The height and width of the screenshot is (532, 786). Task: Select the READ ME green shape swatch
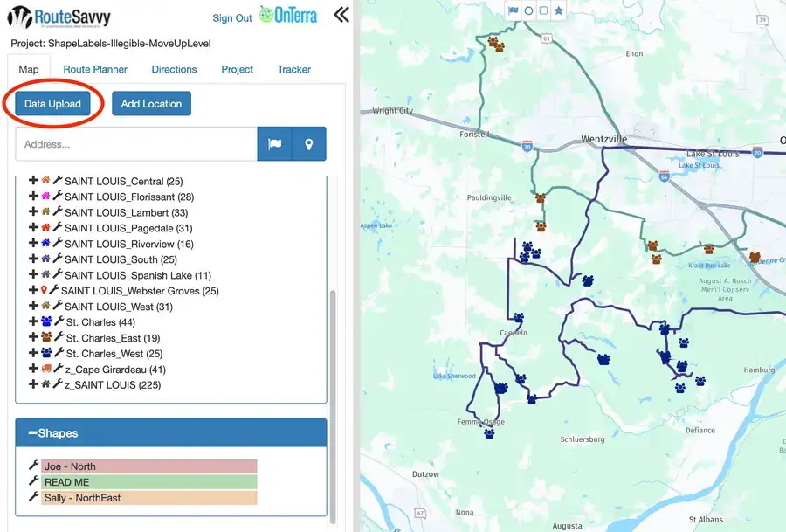[x=148, y=482]
